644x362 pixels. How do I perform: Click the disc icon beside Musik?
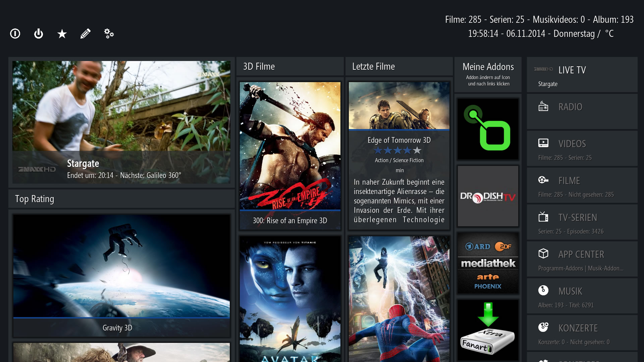click(x=543, y=290)
